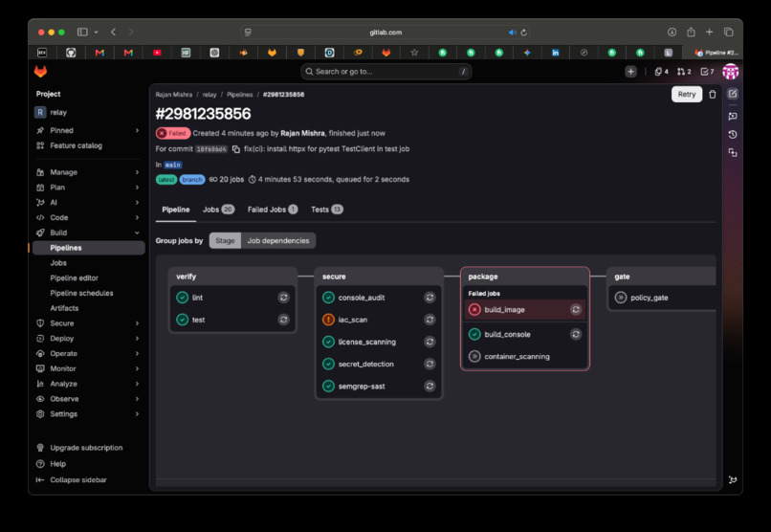This screenshot has height=532, width=771.
Task: Open the YouTube favorite bookmark
Action: tap(157, 53)
